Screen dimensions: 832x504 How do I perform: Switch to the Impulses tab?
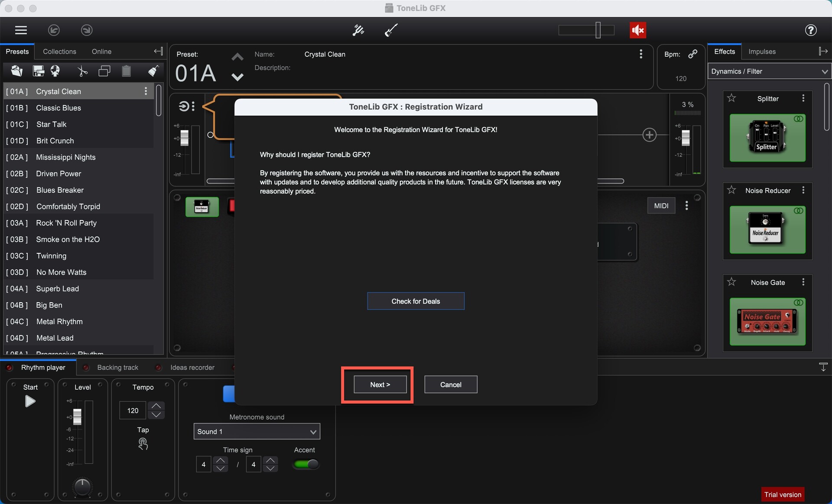coord(762,52)
